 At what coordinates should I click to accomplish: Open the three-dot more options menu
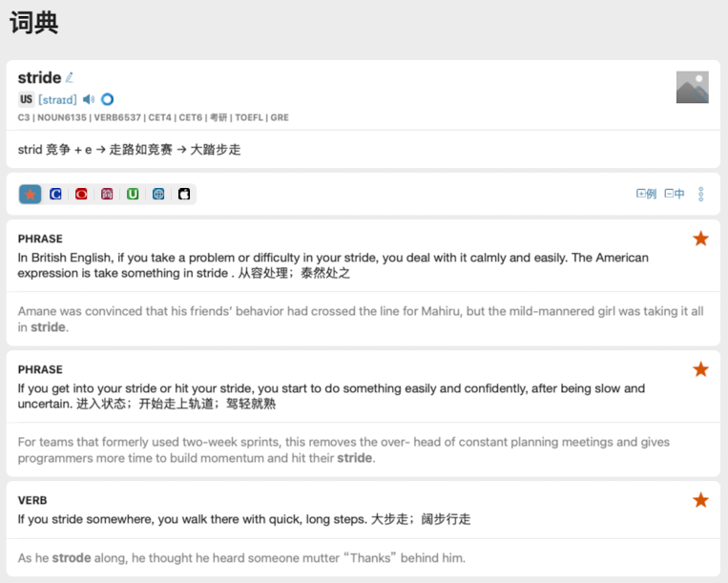pos(701,195)
